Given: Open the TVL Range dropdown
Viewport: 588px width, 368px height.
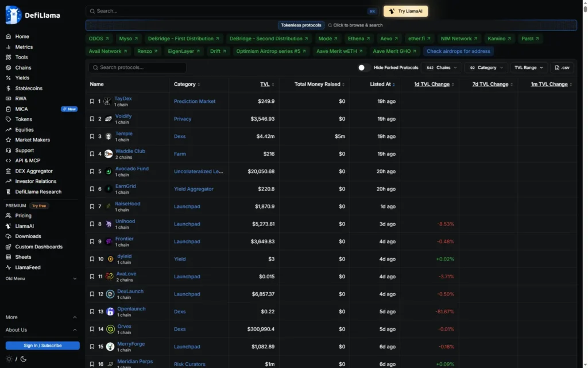Looking at the screenshot, I should (528, 68).
